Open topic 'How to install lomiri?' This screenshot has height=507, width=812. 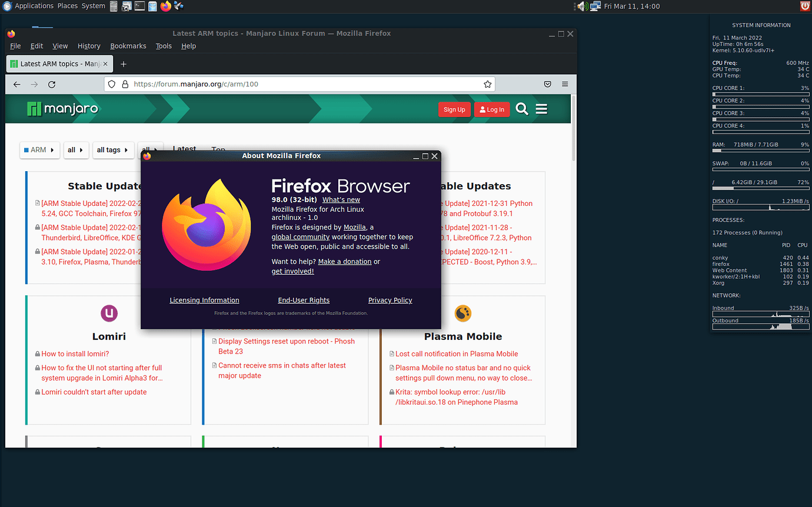tap(75, 354)
